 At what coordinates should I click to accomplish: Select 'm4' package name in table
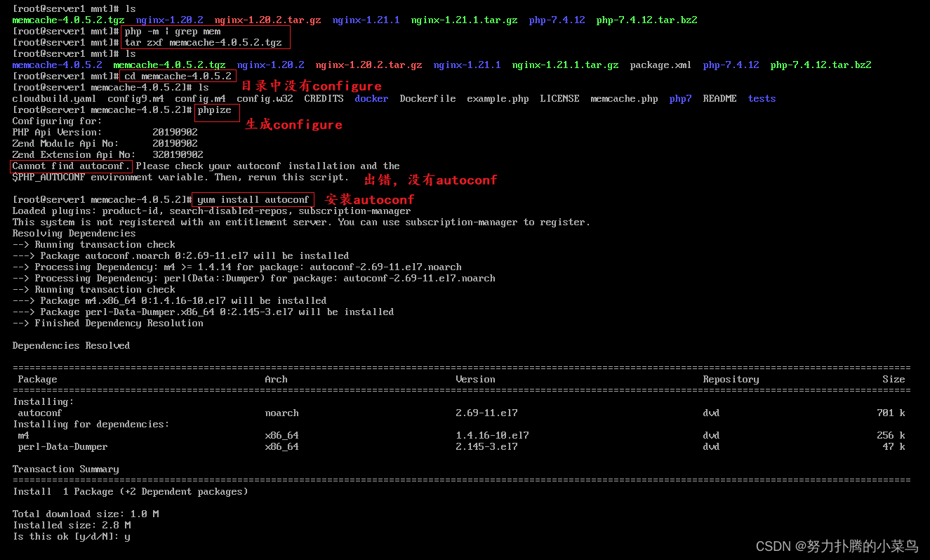(x=23, y=436)
